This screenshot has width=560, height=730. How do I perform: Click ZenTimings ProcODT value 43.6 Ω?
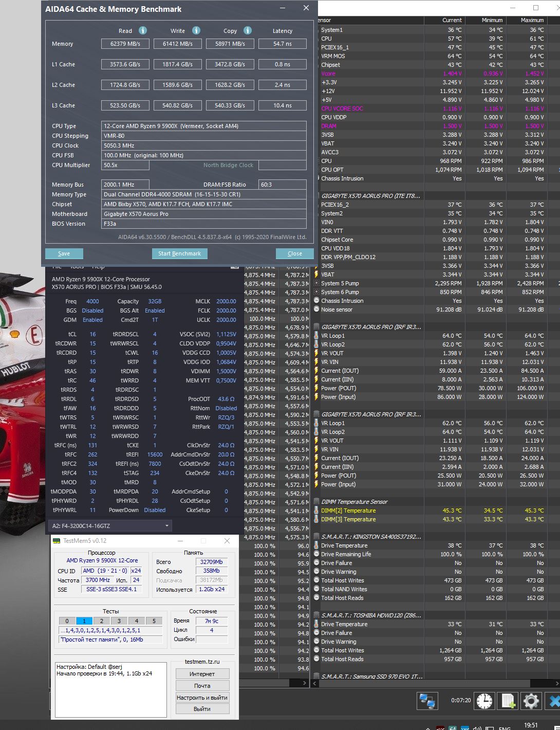pos(226,399)
